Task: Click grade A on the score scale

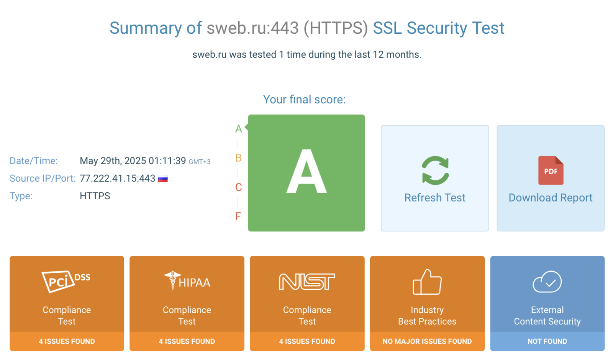Action: pos(238,129)
